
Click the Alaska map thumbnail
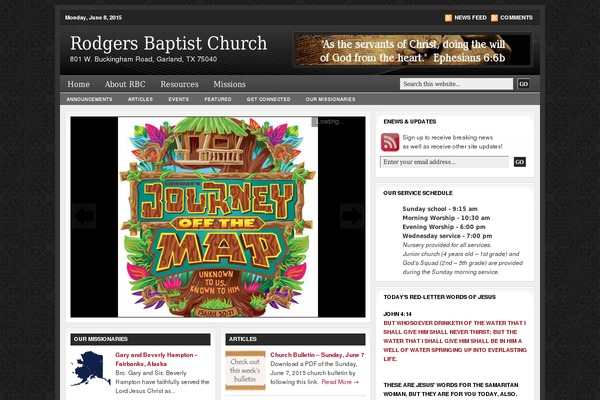click(x=90, y=369)
